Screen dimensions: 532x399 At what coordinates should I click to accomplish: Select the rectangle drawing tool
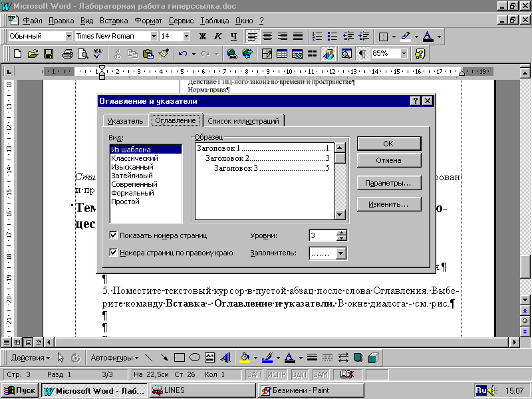179,358
